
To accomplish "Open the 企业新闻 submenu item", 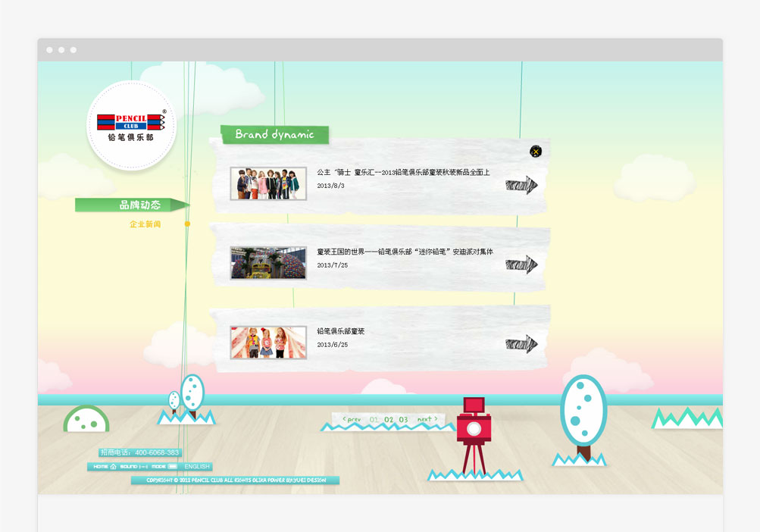I will [x=145, y=224].
